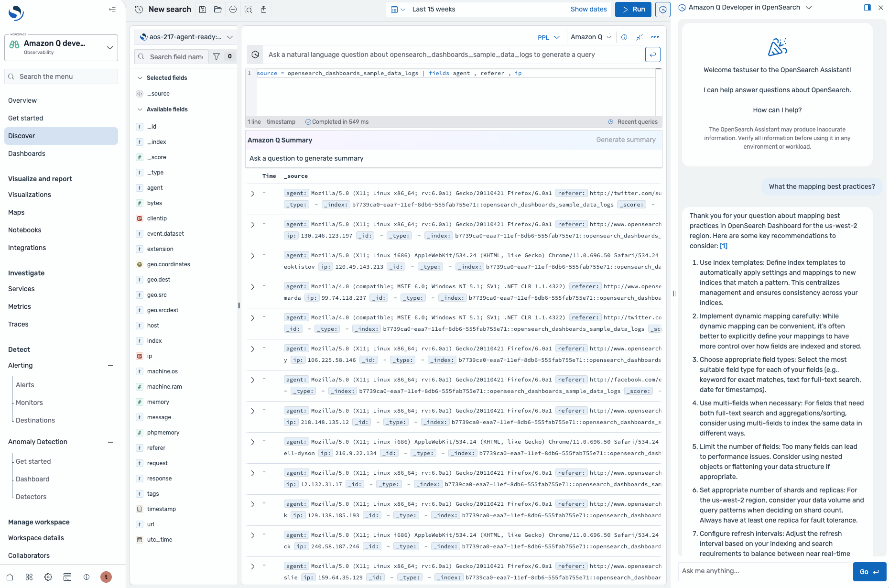Image resolution: width=889 pixels, height=588 pixels.
Task: Close the Amazon Q assistant panel
Action: click(881, 7)
